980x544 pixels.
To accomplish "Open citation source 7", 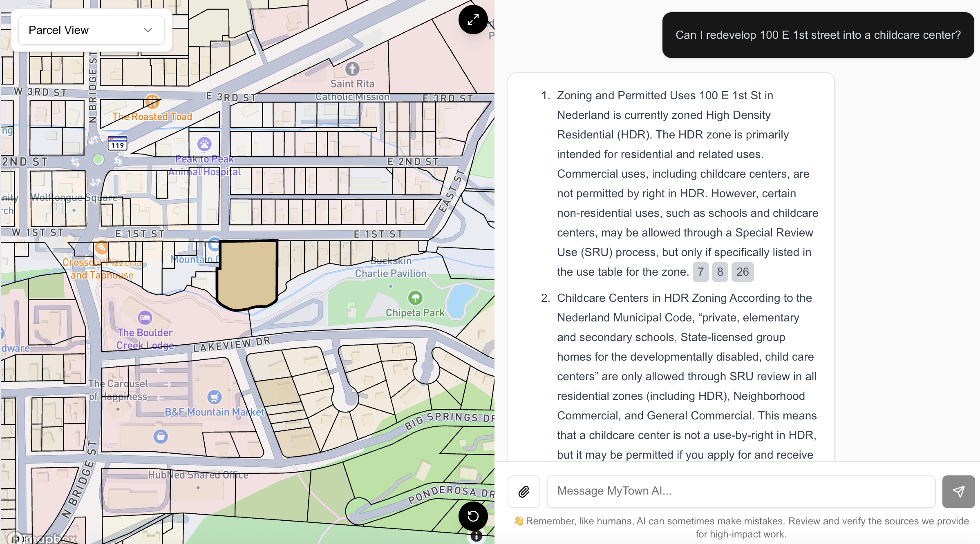I will 700,272.
